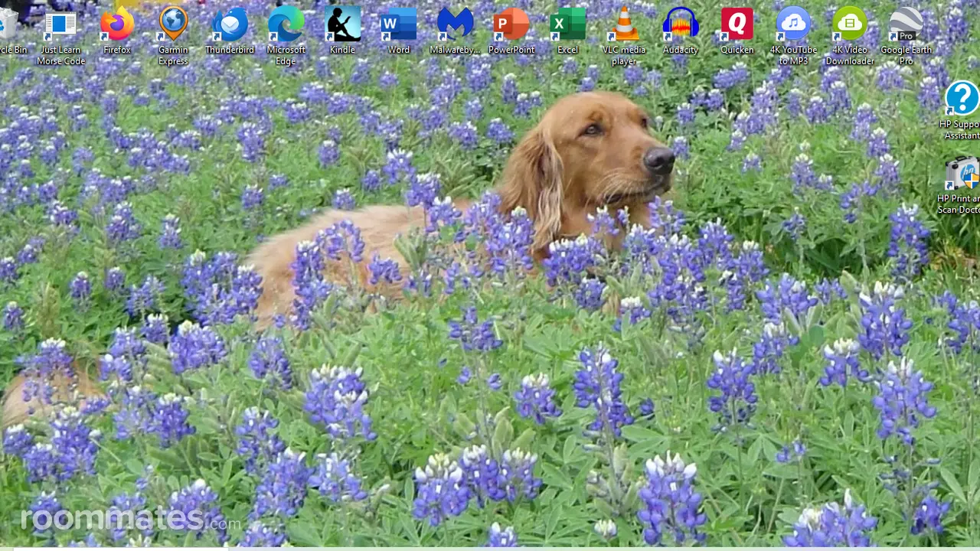
Task: Click the 4K YouTube to MP3 icon
Action: [x=793, y=36]
